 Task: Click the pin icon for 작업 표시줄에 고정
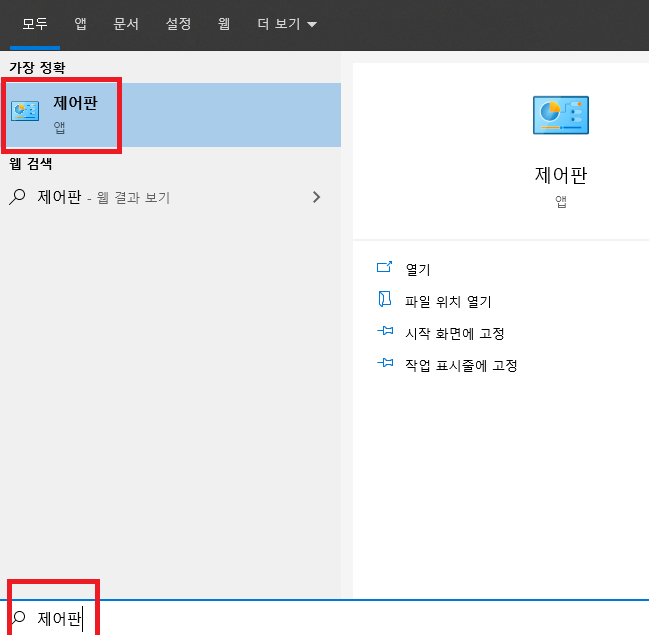click(385, 363)
